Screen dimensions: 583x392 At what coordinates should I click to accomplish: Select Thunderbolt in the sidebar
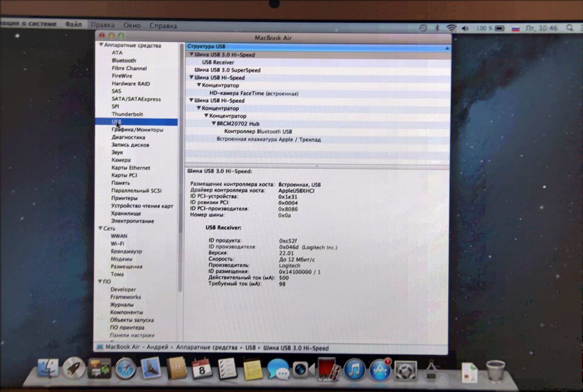127,114
